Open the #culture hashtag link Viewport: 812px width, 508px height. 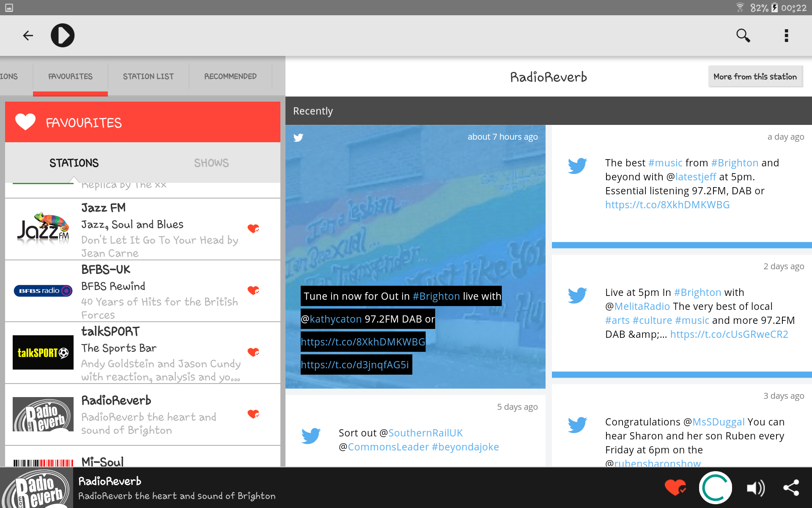pos(652,320)
